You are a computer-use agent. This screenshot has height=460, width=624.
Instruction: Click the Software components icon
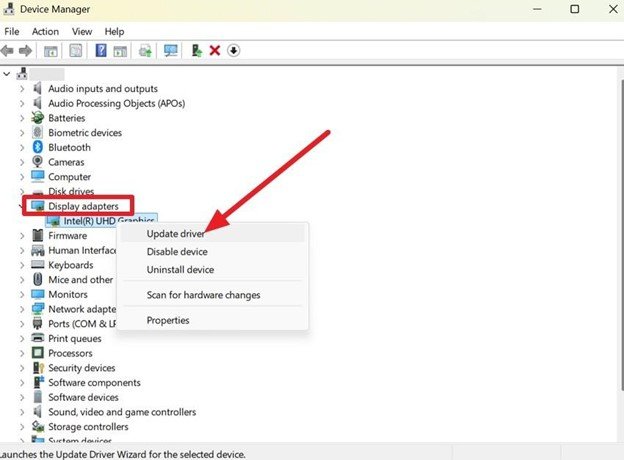tap(38, 382)
